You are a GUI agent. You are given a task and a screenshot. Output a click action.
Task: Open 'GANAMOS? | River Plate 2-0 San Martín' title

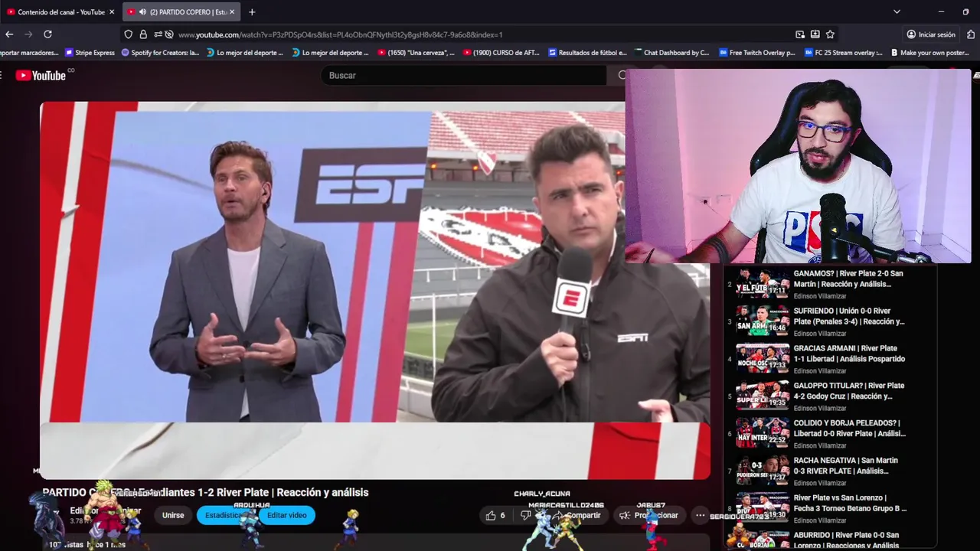[x=848, y=279]
